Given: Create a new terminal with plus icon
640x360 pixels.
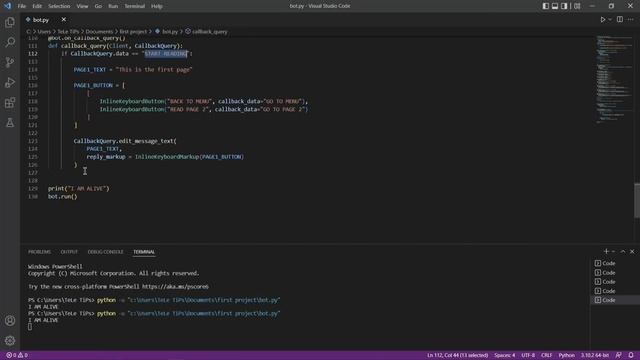Looking at the screenshot, I should 606,251.
